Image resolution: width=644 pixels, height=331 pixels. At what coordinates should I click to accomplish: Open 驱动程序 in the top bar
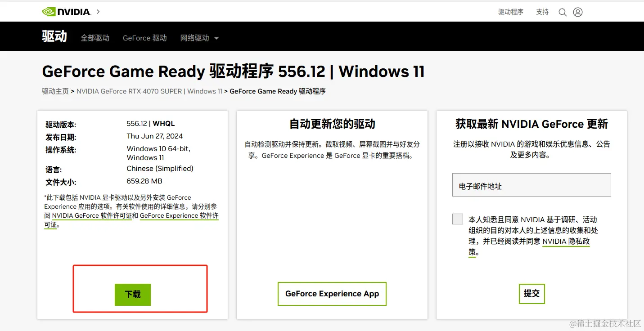pyautogui.click(x=511, y=12)
